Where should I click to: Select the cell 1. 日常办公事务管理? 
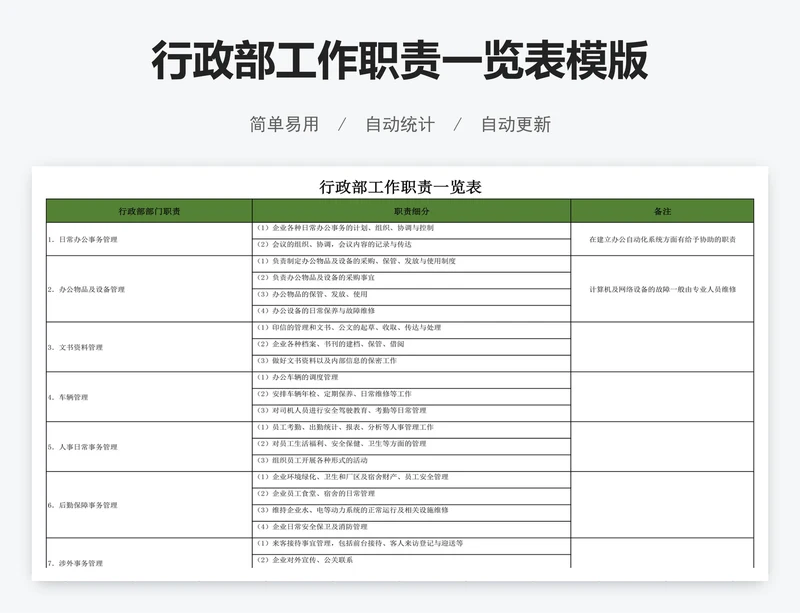coord(149,239)
